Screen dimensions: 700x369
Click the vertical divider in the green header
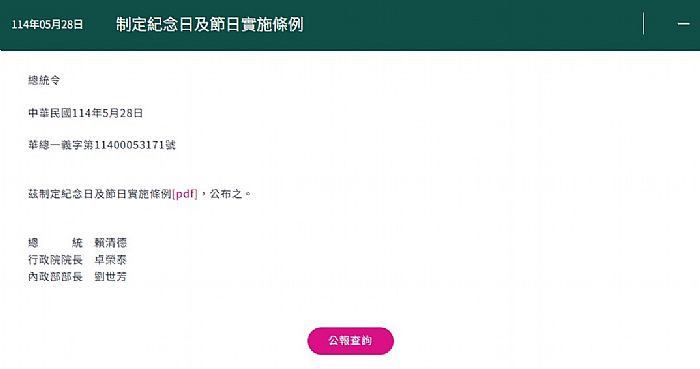[x=643, y=24]
